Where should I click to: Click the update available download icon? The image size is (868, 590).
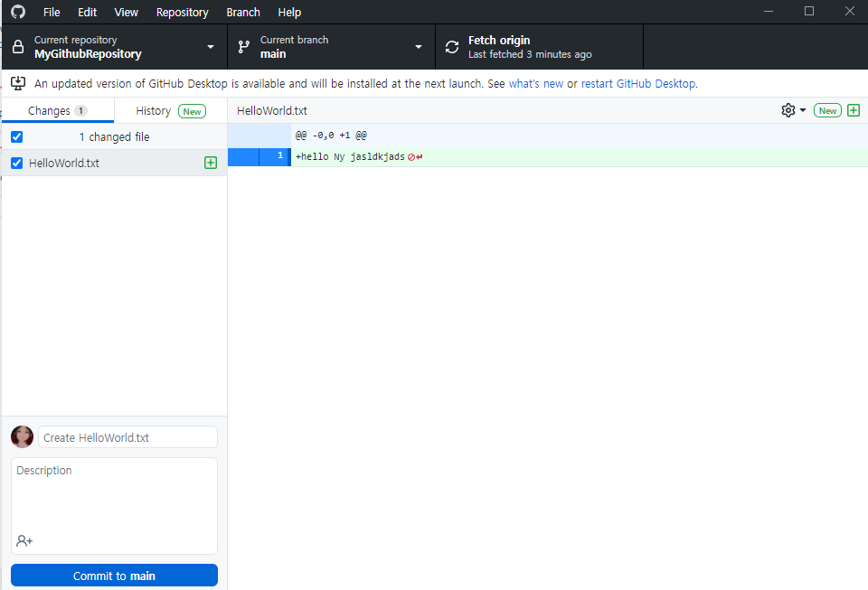tap(18, 83)
